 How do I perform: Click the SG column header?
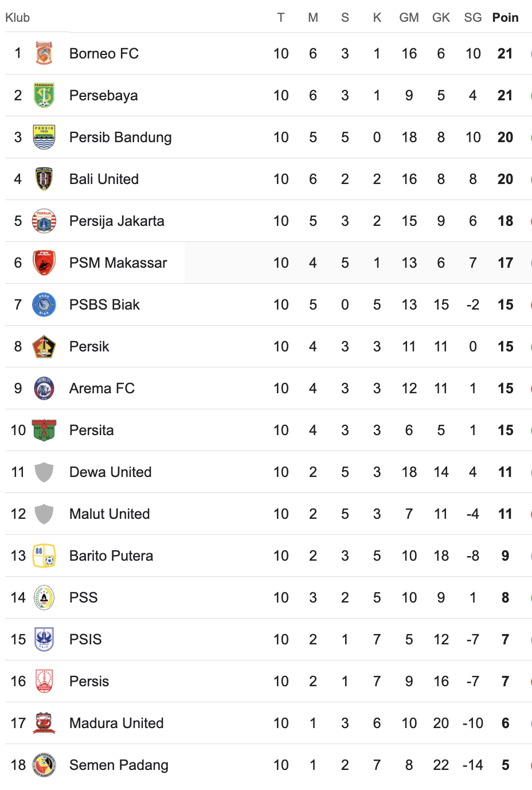473,18
